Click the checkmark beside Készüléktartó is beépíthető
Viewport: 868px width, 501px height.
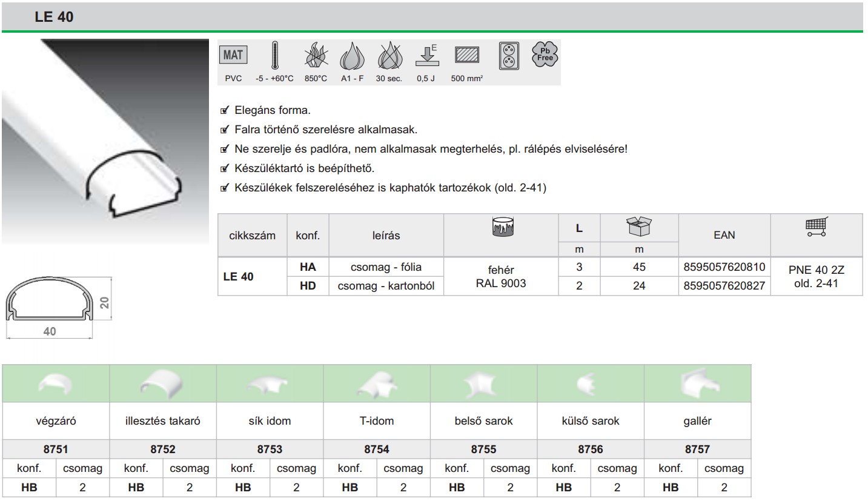[225, 169]
